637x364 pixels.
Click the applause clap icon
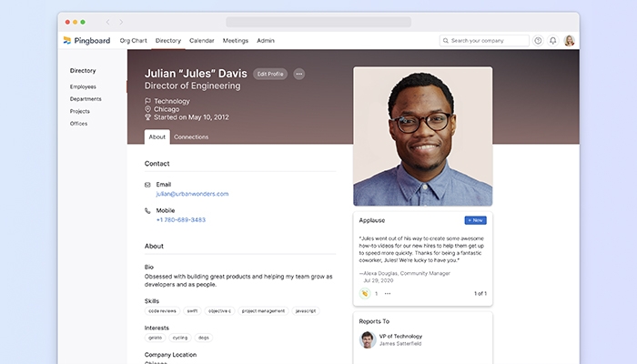click(365, 293)
